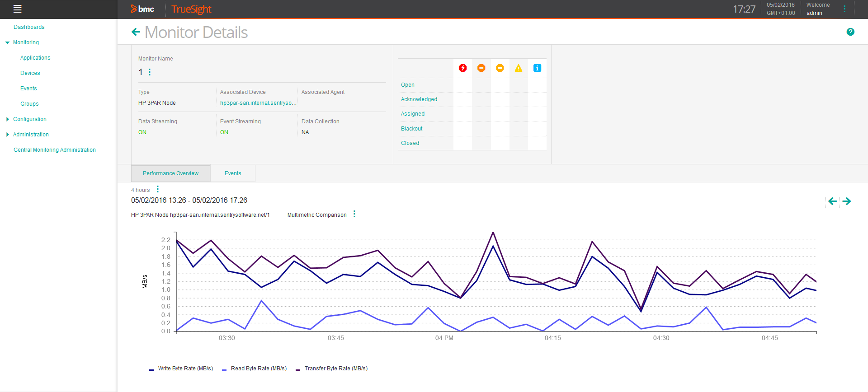868x392 pixels.
Task: Toggle Write Byte Rate legend swatch
Action: [151, 370]
